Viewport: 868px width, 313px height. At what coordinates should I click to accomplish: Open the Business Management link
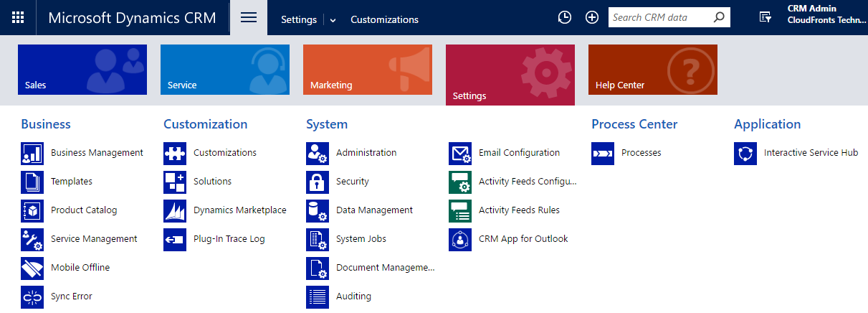(97, 153)
